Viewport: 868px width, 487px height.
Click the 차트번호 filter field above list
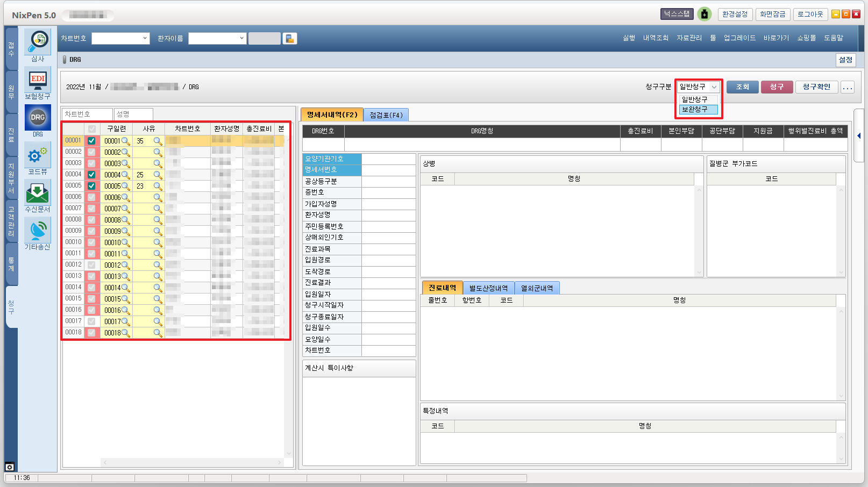click(x=87, y=114)
